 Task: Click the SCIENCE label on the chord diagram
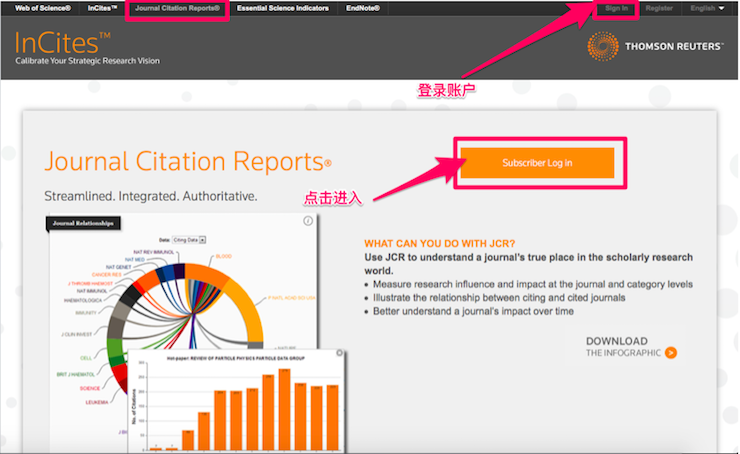pos(90,388)
